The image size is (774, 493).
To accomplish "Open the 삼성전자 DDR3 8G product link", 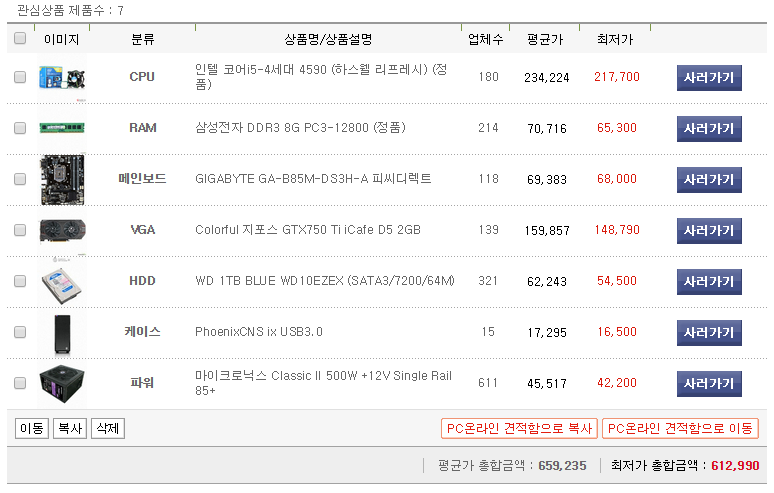I will tap(300, 128).
